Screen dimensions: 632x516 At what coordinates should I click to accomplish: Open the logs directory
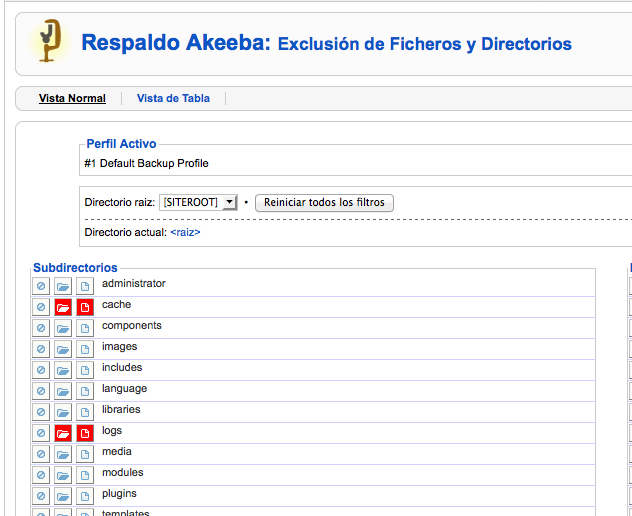coord(112,431)
